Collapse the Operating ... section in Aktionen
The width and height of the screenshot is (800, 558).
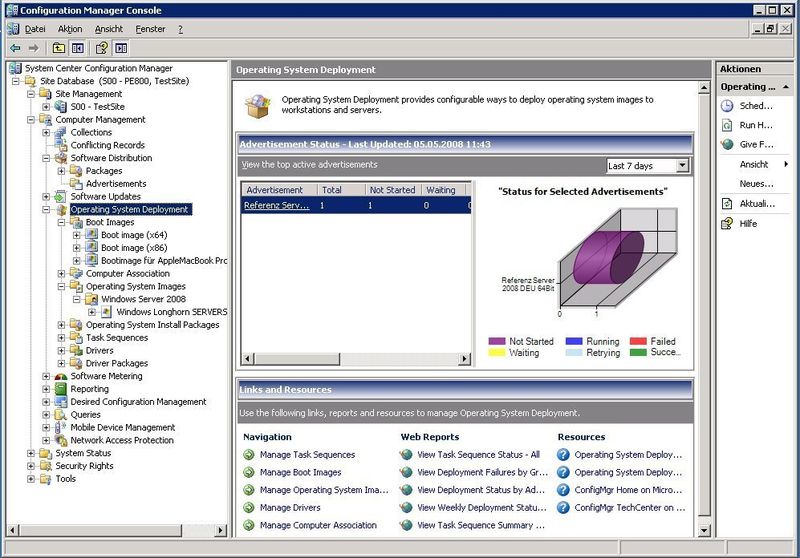[786, 87]
